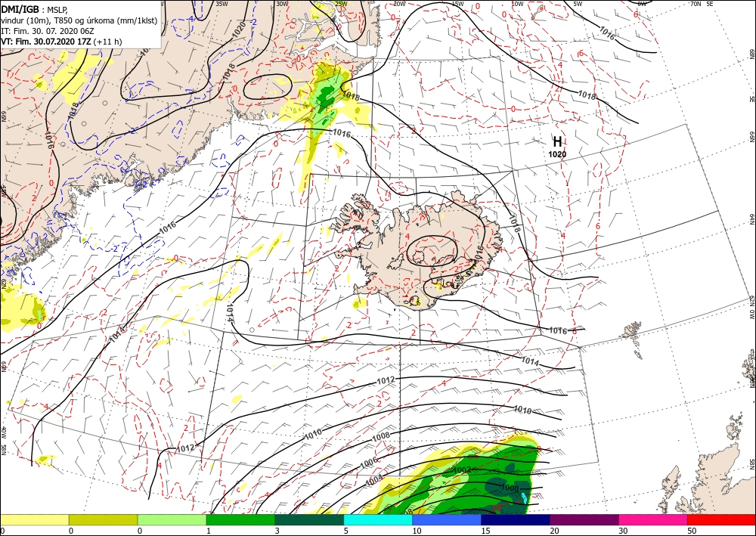Click the 1002 isobar label

click(462, 469)
